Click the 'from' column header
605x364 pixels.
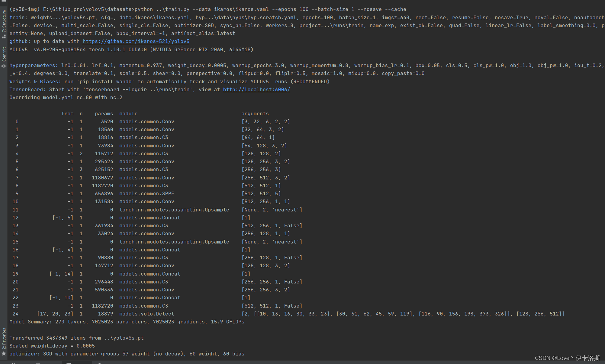click(x=67, y=114)
